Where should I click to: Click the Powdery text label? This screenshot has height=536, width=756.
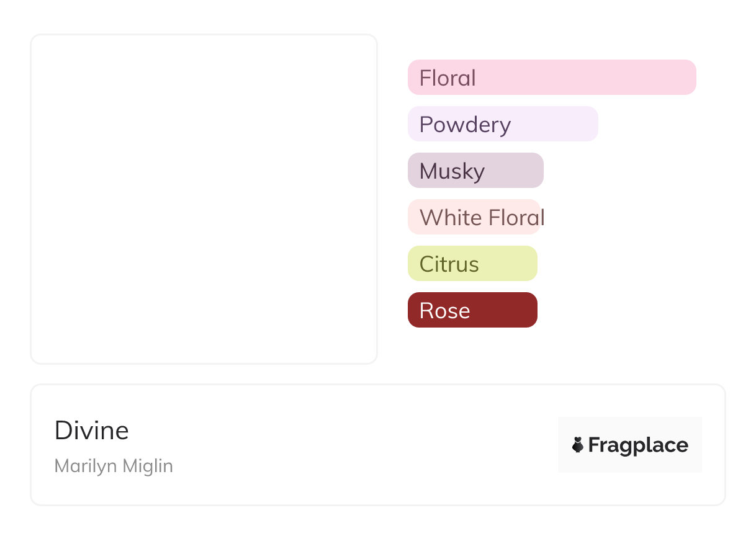(465, 125)
